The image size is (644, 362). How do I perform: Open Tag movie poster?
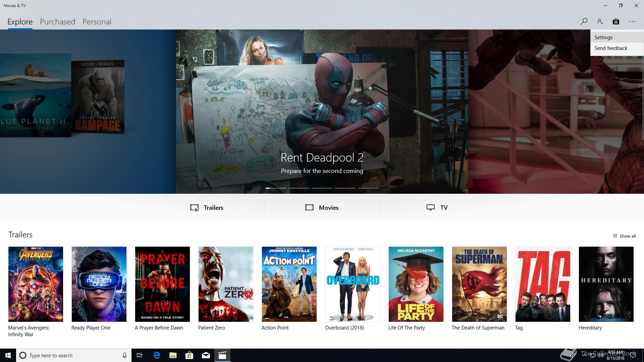[543, 284]
